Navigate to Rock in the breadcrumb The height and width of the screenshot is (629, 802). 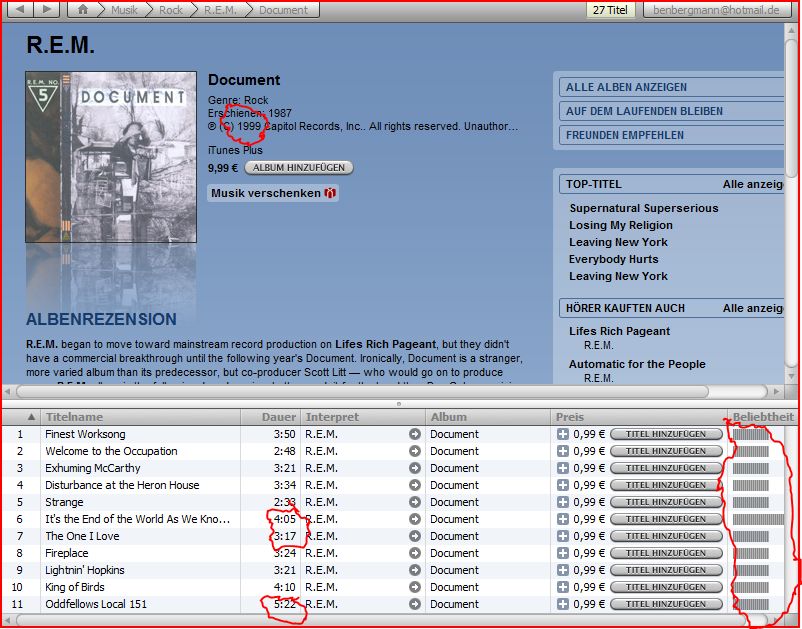point(171,10)
